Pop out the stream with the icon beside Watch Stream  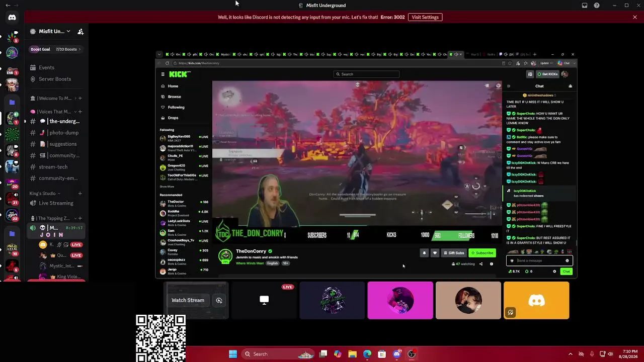[219, 300]
